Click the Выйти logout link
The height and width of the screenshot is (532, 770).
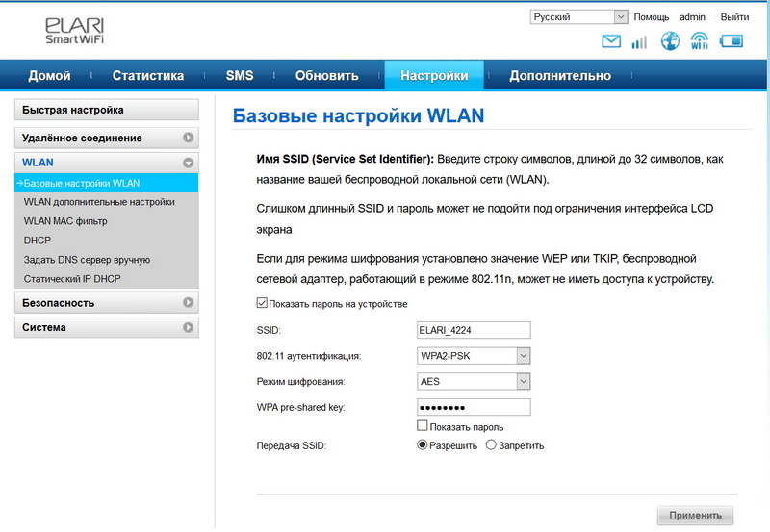(734, 17)
